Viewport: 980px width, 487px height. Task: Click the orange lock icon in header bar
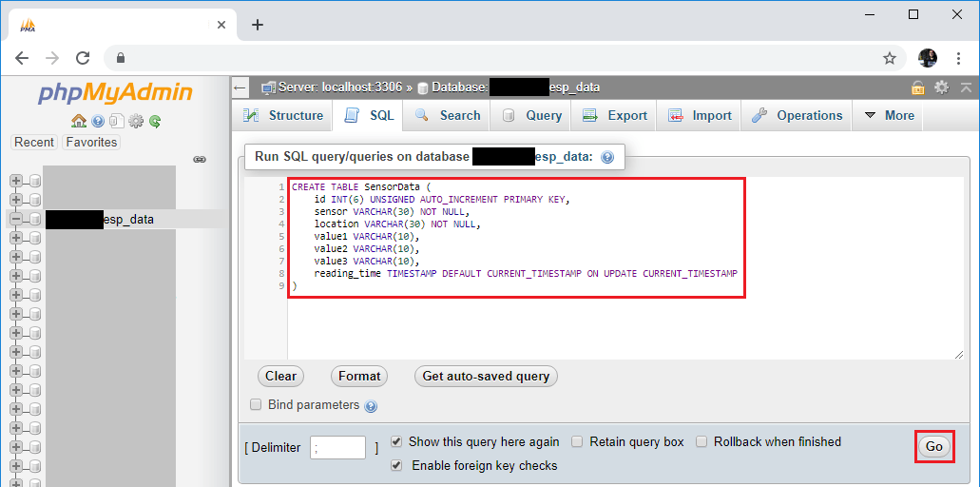(x=917, y=88)
